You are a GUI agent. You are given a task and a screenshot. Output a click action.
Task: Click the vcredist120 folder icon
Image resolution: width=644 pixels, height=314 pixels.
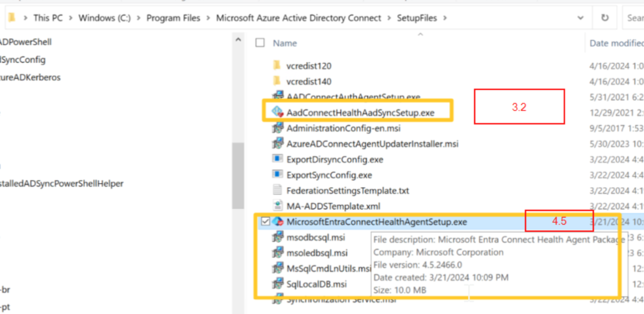[x=277, y=66]
